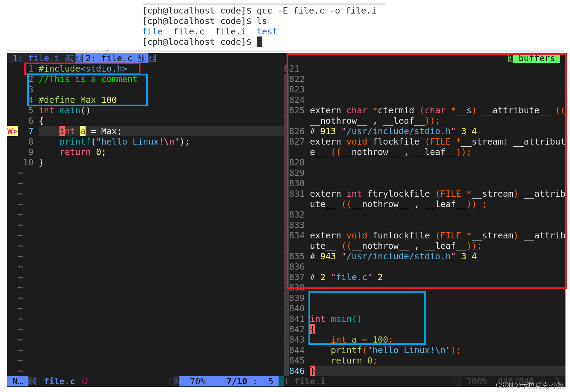The width and height of the screenshot is (570, 392).
Task: Click the '# 913 "/usr/include/stdio.h" 3 4' line
Action: 393,131
